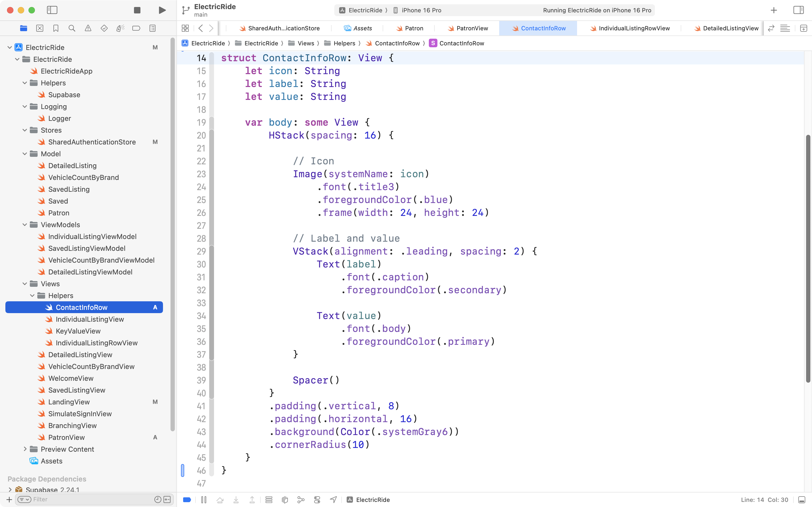The image size is (812, 507).
Task: Open the Source Control navigator icon
Action: point(39,28)
